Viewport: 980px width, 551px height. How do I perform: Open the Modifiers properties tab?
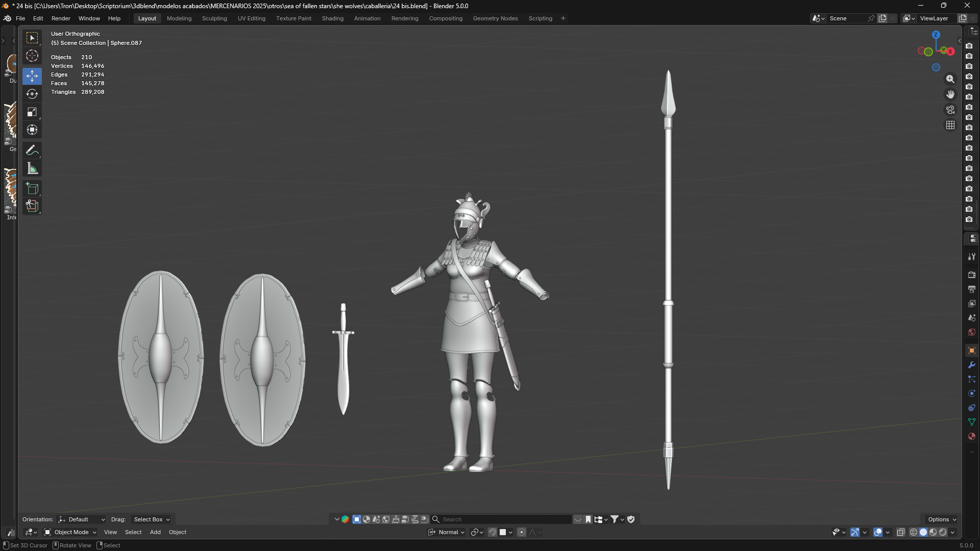point(972,365)
